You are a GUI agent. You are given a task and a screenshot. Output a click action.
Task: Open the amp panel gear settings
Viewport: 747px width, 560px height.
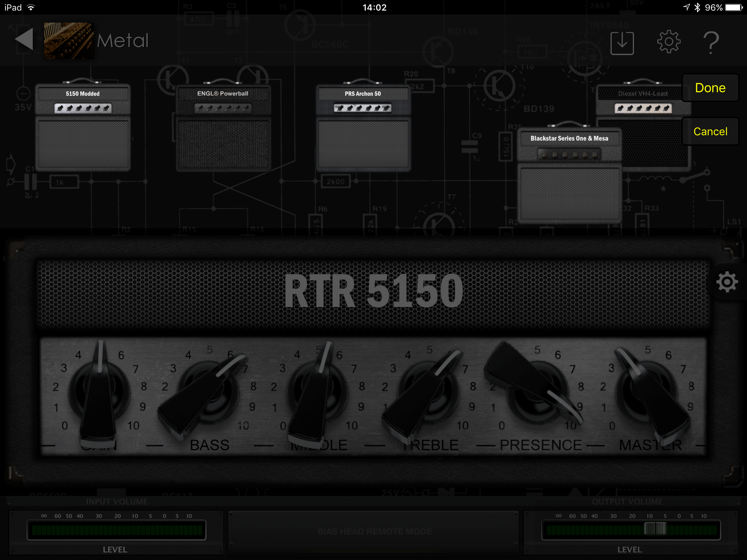[727, 282]
